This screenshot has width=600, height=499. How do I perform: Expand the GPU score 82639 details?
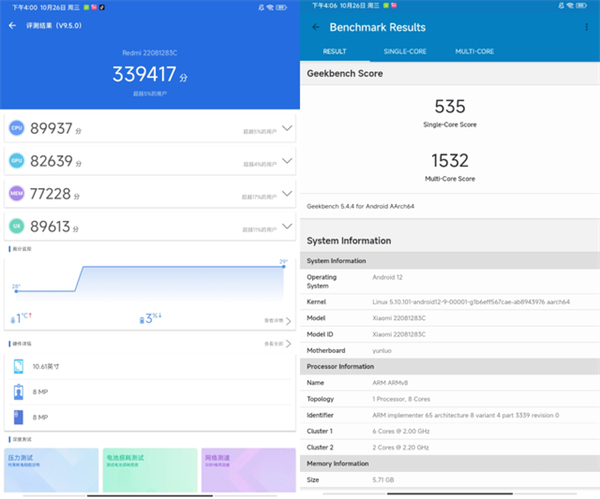pos(287,161)
